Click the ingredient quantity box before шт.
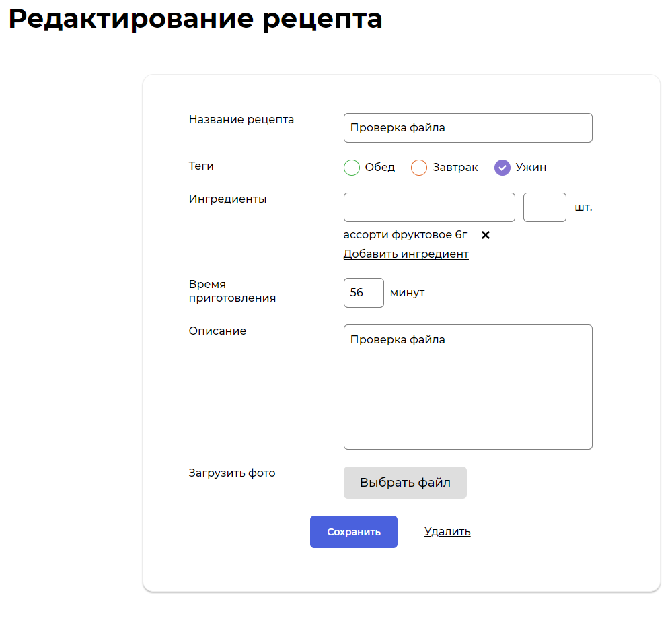Viewport: 672px width, 618px height. [x=544, y=207]
